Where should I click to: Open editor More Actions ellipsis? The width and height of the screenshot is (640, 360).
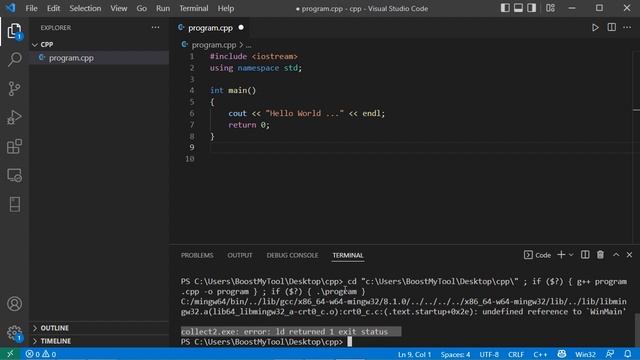tap(627, 27)
